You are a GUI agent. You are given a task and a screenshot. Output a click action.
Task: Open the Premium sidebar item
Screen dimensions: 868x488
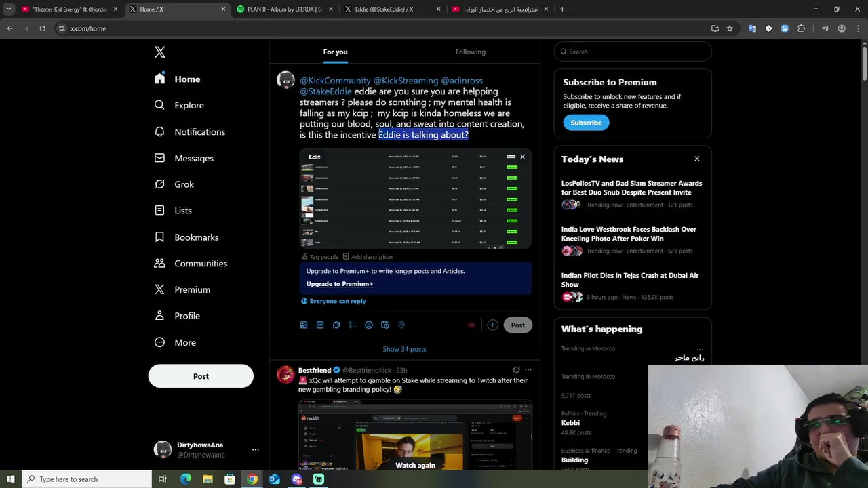[182, 289]
